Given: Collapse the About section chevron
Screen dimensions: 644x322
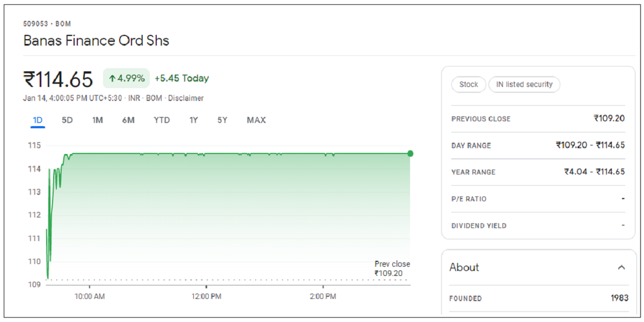Looking at the screenshot, I should [621, 267].
